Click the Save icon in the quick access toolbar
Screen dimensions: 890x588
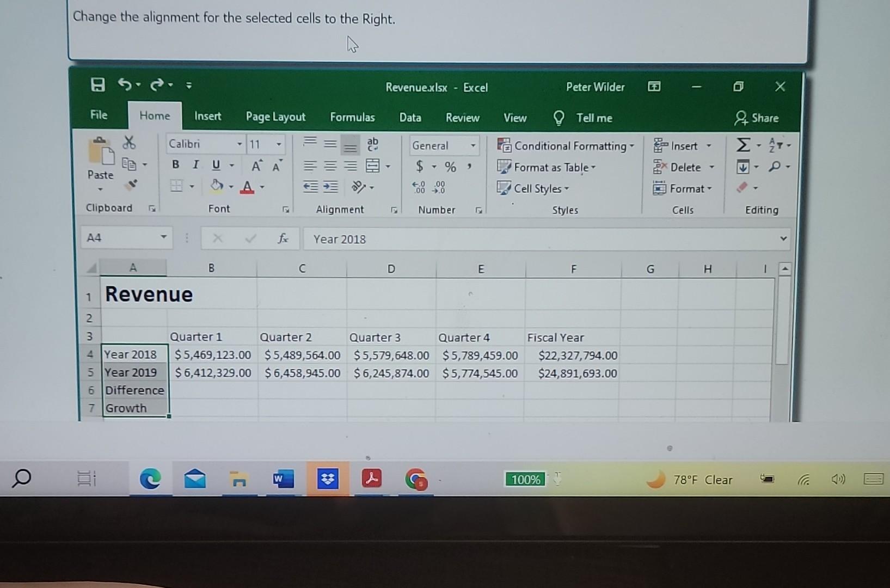tap(97, 84)
